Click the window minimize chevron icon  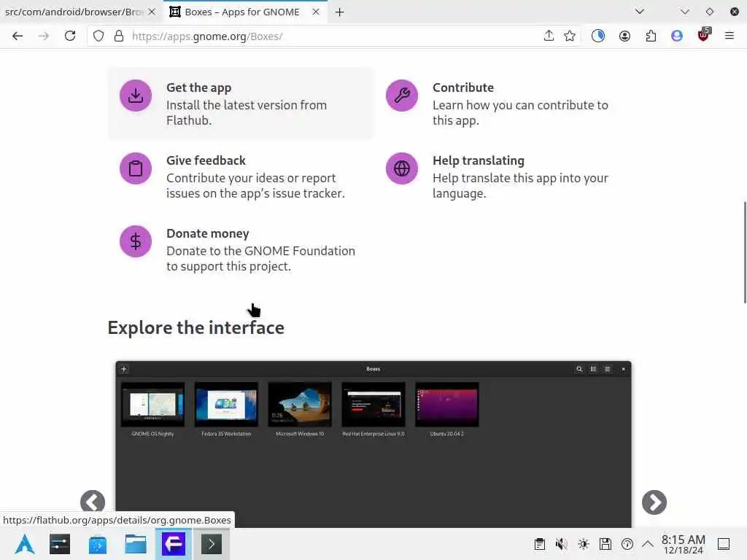(684, 12)
